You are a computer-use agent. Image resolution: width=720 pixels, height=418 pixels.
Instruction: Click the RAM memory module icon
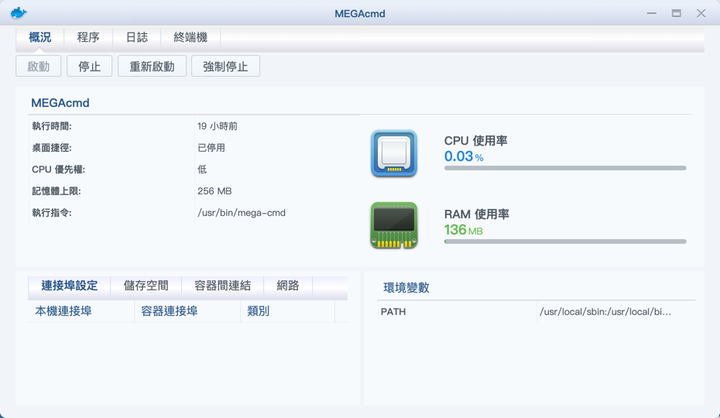tap(394, 226)
